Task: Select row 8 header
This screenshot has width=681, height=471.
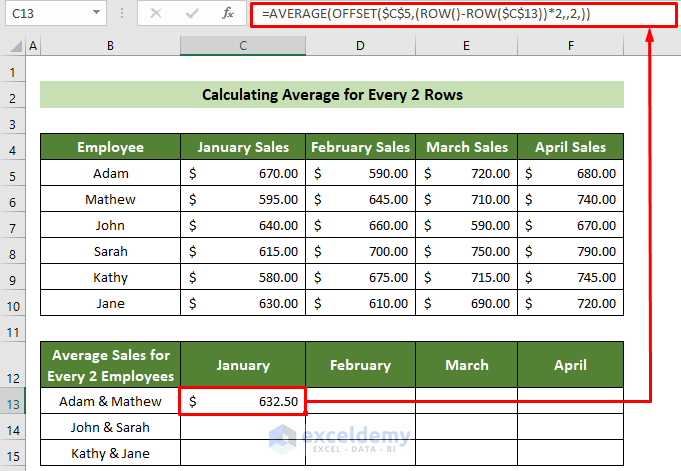Action: [x=13, y=251]
